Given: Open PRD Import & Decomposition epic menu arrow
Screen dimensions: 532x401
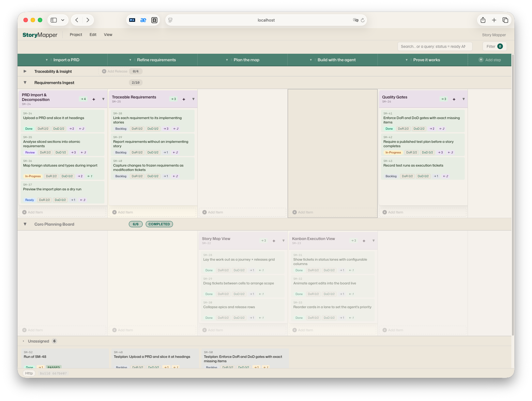Looking at the screenshot, I should click(103, 99).
